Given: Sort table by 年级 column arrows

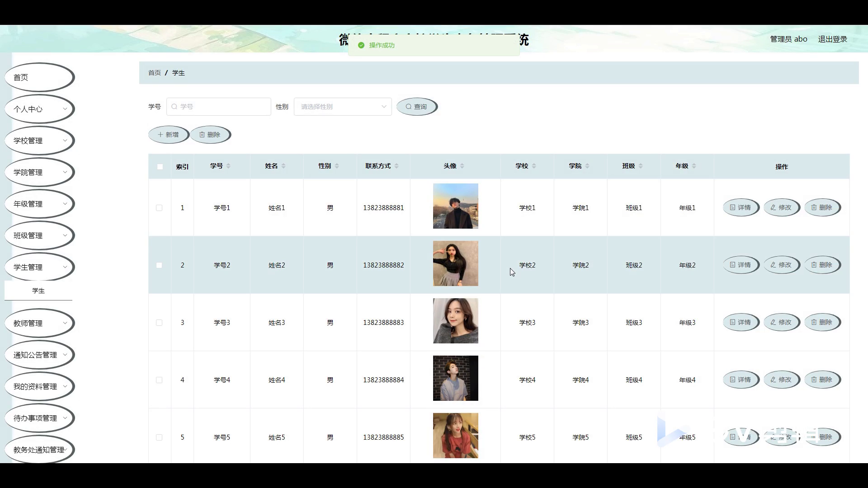Looking at the screenshot, I should tap(694, 166).
